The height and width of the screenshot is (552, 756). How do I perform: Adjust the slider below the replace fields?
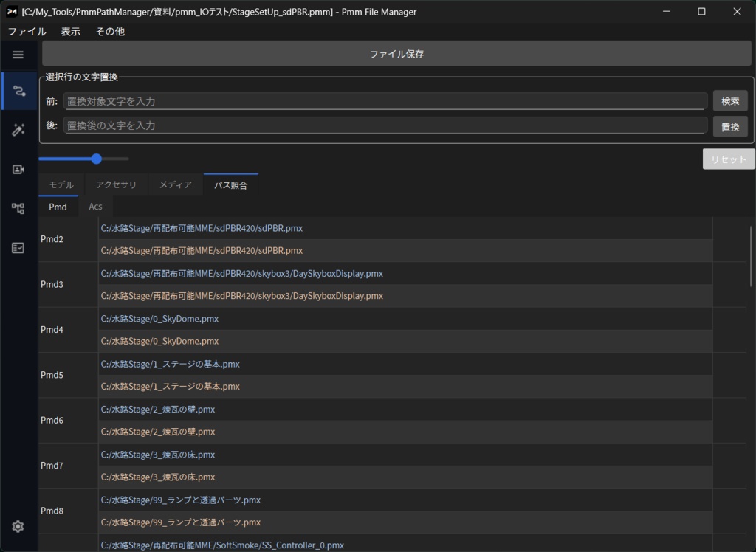[96, 158]
